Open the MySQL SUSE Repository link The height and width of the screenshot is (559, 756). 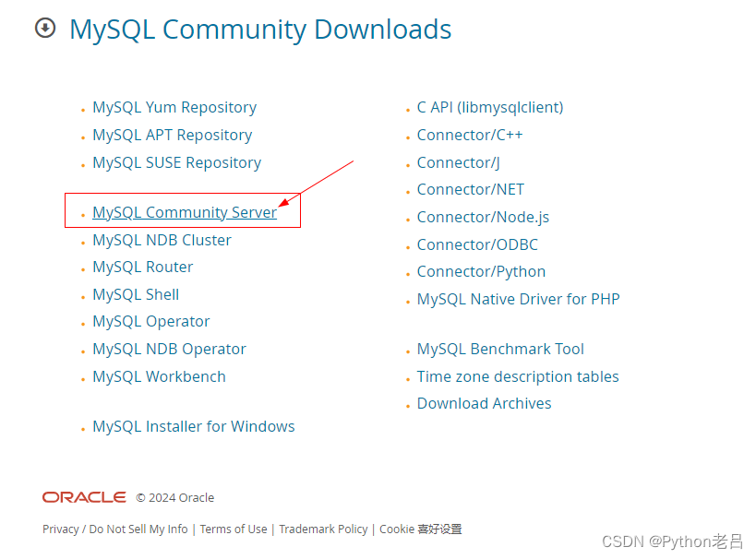[176, 162]
